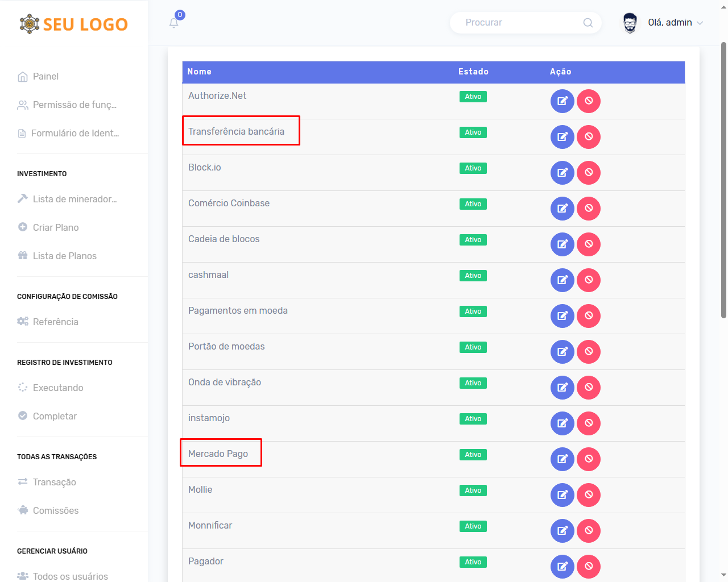Screen dimensions: 728x582
Task: Edit the Authorize.Net gateway
Action: [x=562, y=101]
